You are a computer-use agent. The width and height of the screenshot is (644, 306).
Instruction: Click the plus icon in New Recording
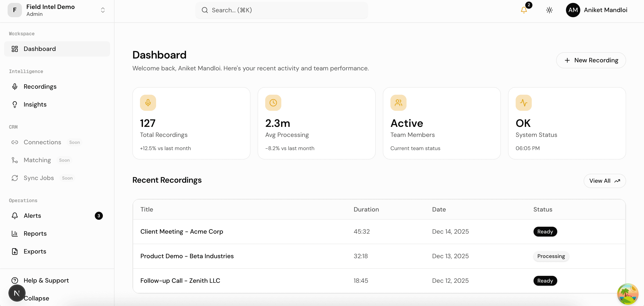(567, 60)
